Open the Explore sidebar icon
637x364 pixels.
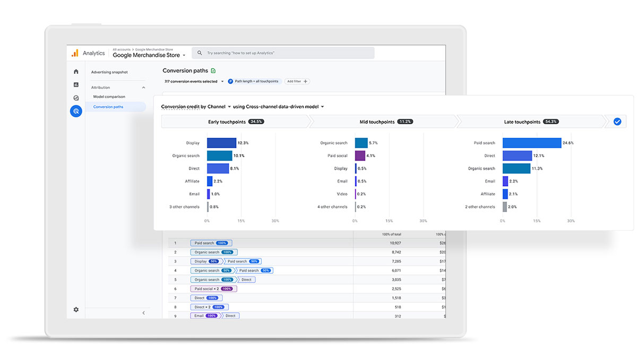(x=76, y=98)
